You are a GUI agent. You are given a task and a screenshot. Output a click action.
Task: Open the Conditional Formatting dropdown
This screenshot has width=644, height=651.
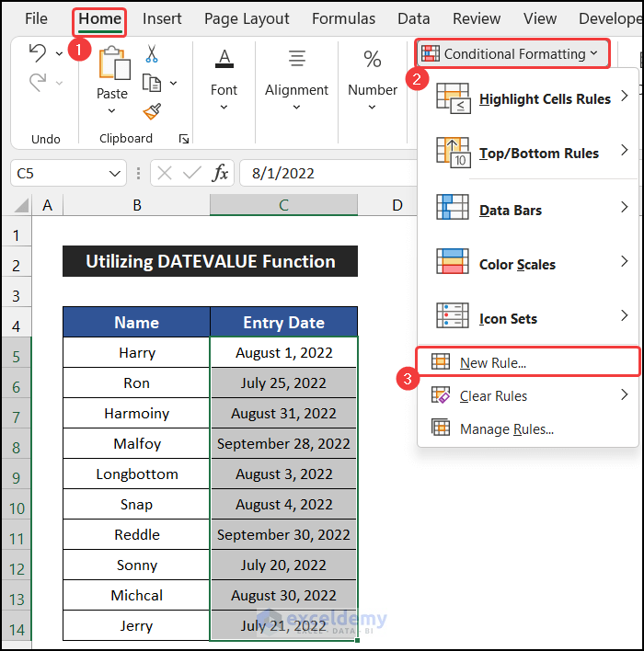[x=512, y=53]
